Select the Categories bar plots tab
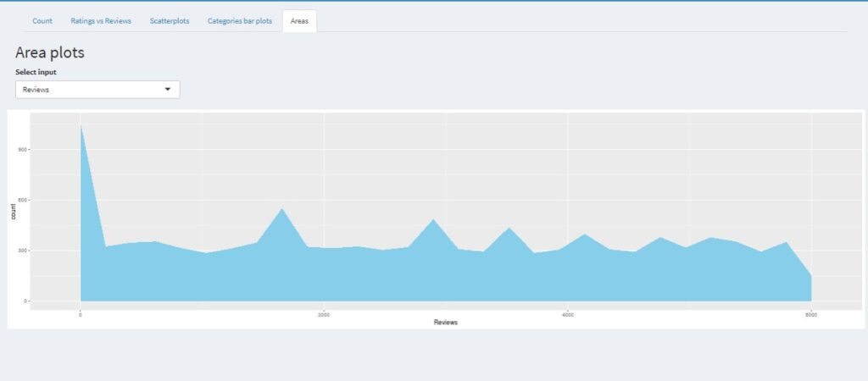868x381 pixels. (x=240, y=20)
